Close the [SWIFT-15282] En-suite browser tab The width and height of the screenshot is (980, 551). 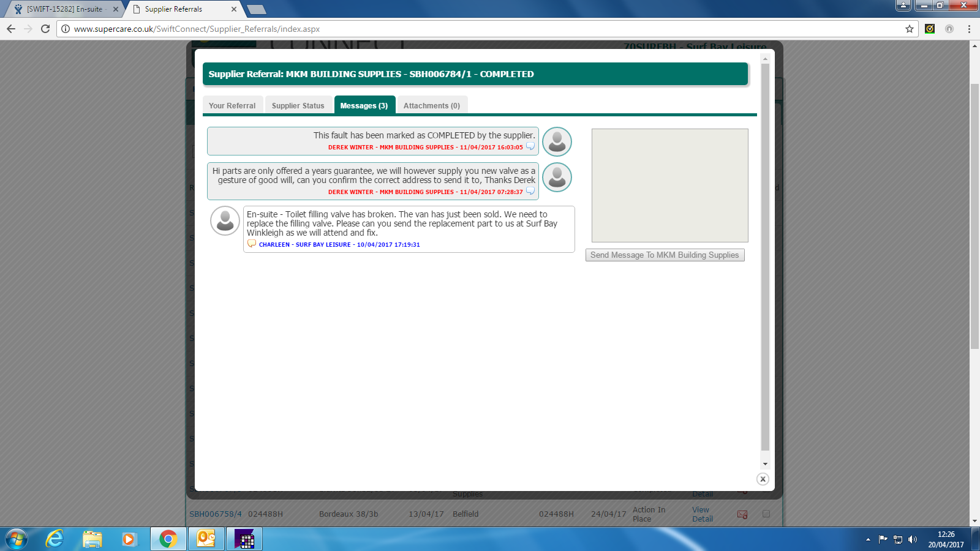coord(116,9)
